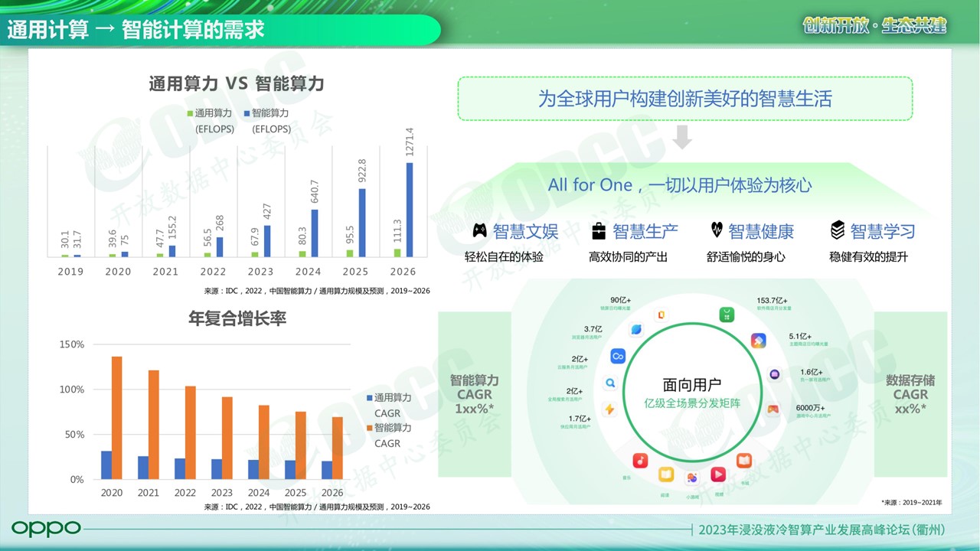The height and width of the screenshot is (551, 980).
Task: Click the 为全球用户构建创新美好的智慧生活 dashed box
Action: [684, 99]
